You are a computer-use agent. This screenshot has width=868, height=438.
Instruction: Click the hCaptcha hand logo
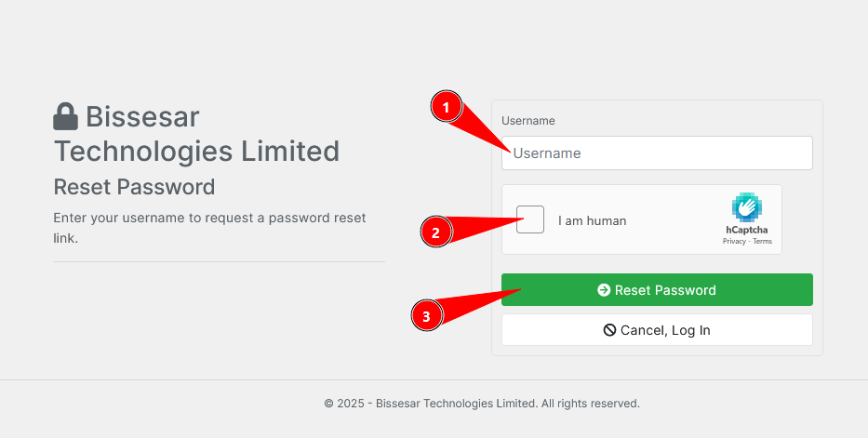[747, 207]
